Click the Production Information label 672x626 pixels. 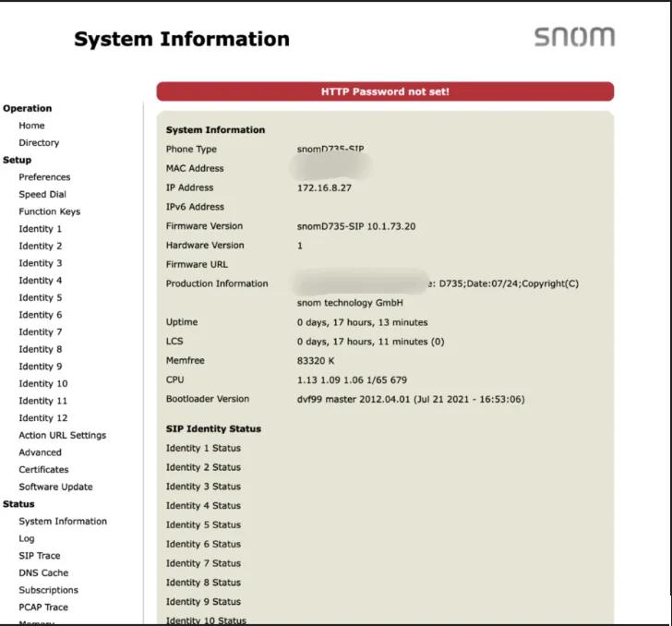coord(217,283)
